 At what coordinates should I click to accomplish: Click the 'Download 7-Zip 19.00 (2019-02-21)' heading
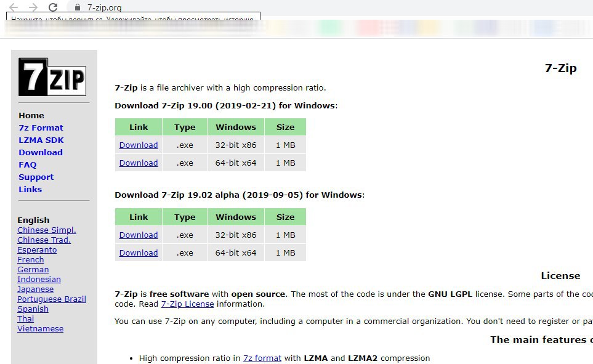point(226,105)
